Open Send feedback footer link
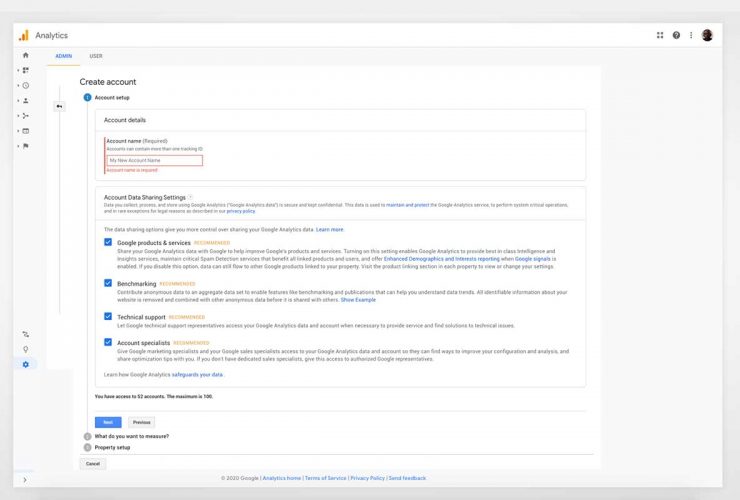740x500 pixels. pyautogui.click(x=407, y=478)
